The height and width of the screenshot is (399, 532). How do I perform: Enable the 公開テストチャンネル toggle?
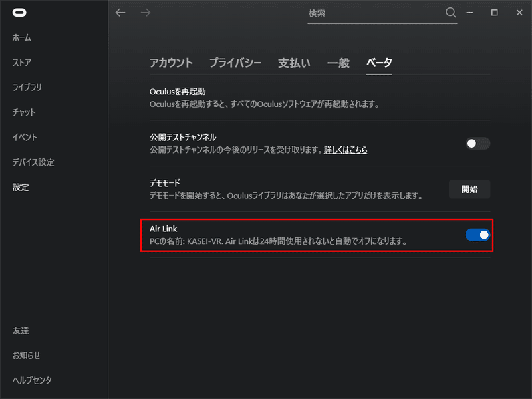pyautogui.click(x=477, y=143)
